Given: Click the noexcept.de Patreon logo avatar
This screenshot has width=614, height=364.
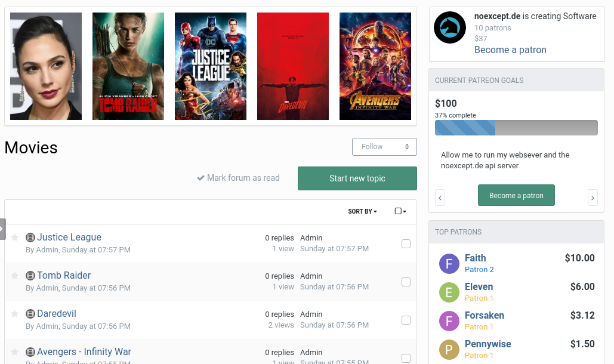Looking at the screenshot, I should pos(449,27).
